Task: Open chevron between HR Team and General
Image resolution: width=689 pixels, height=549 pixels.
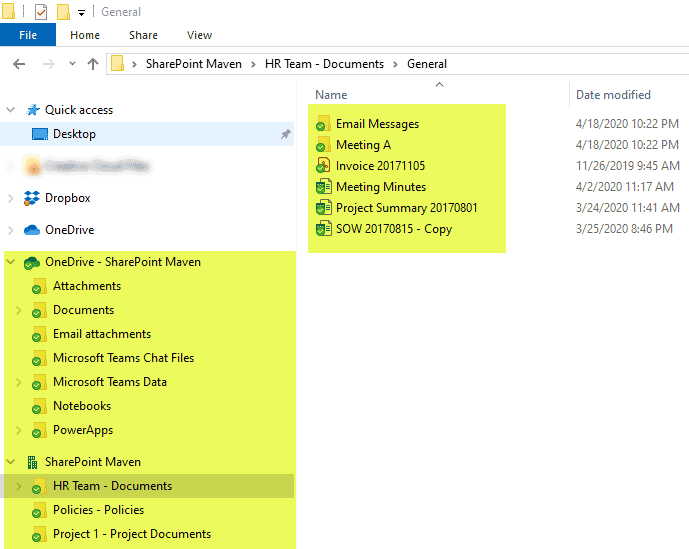Action: [x=395, y=64]
